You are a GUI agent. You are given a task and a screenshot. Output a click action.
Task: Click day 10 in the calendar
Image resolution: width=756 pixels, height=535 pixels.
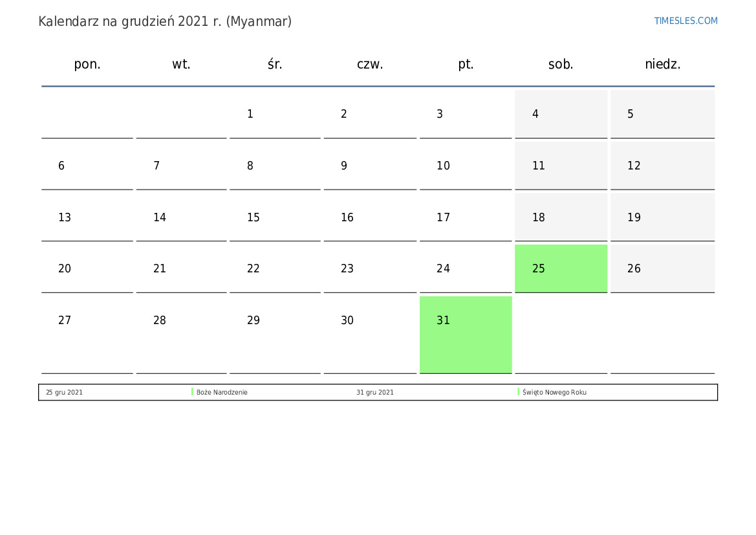coord(466,166)
